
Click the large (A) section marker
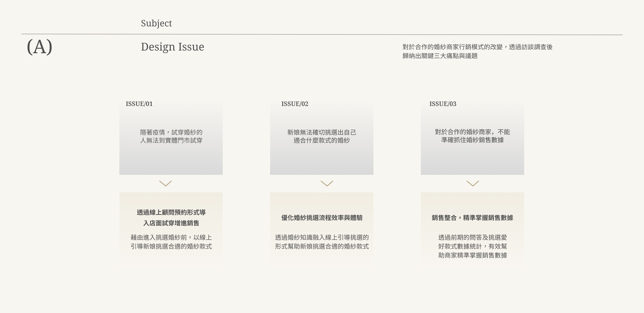(40, 47)
